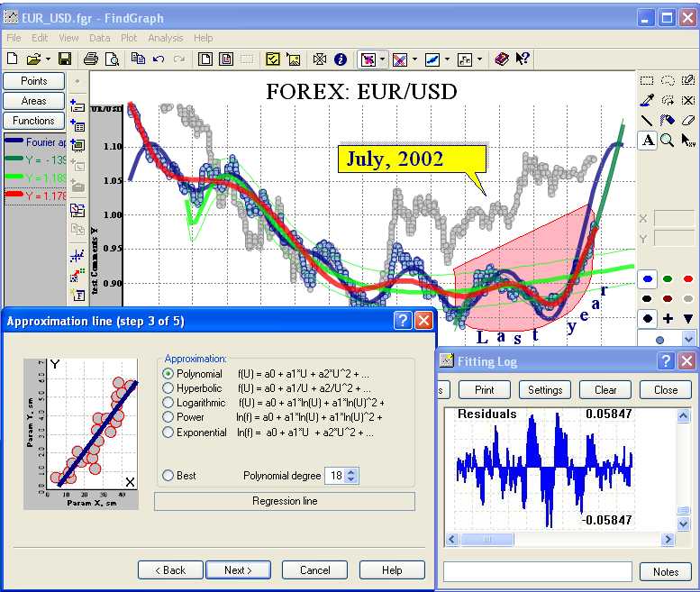Image resolution: width=700 pixels, height=592 pixels.
Task: Select the magnifier zoom tool
Action: 668,141
